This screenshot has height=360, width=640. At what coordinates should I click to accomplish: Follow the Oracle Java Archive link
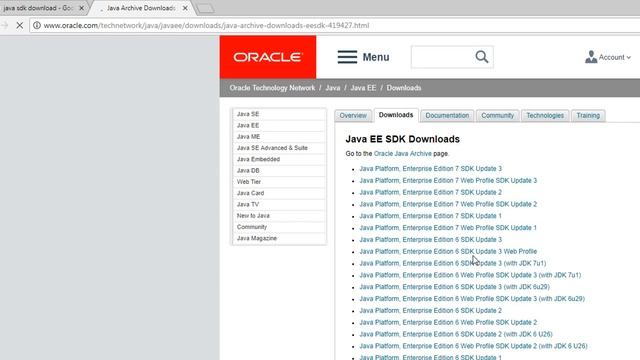[402, 153]
